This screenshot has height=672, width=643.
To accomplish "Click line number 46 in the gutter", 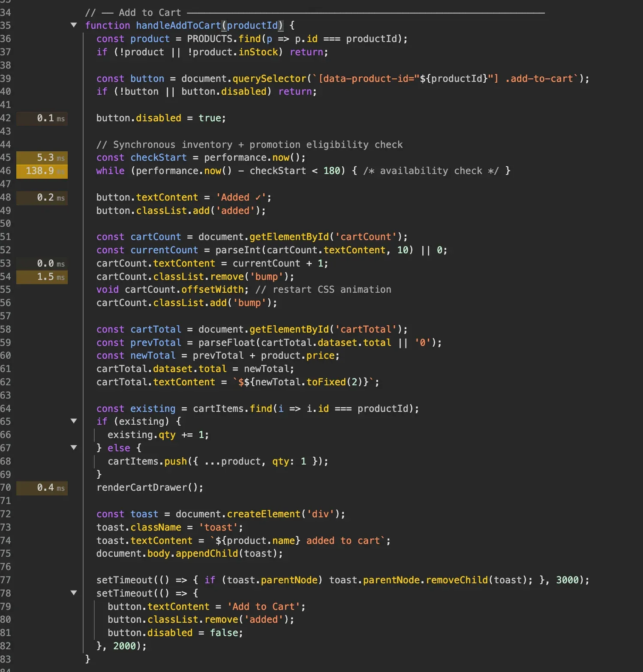I will coord(6,171).
